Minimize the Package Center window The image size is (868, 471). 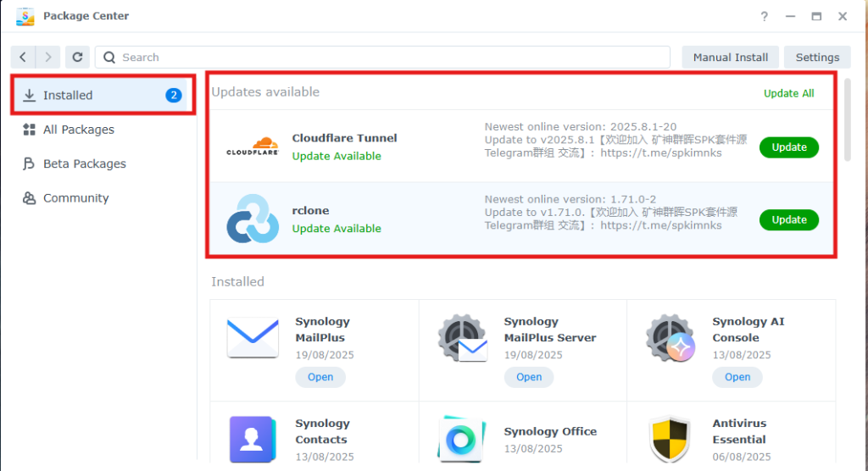(790, 16)
